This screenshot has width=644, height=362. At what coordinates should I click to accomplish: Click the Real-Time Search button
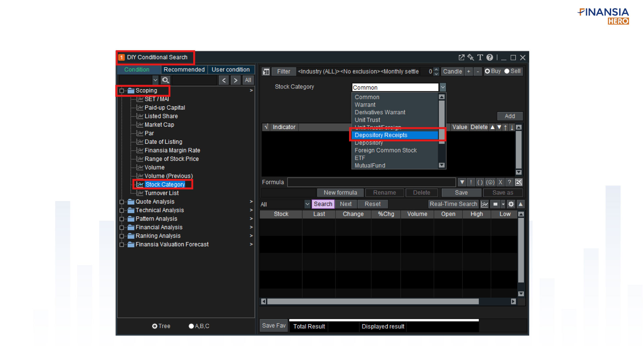453,204
